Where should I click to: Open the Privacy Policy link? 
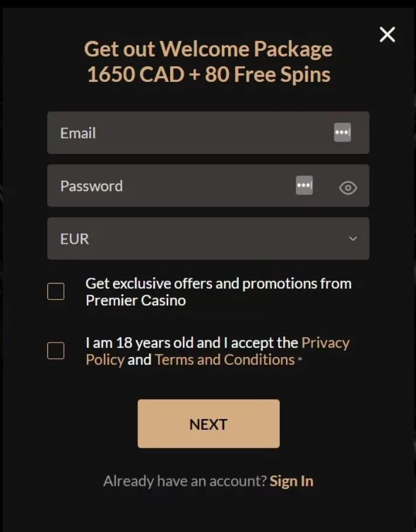point(325,343)
